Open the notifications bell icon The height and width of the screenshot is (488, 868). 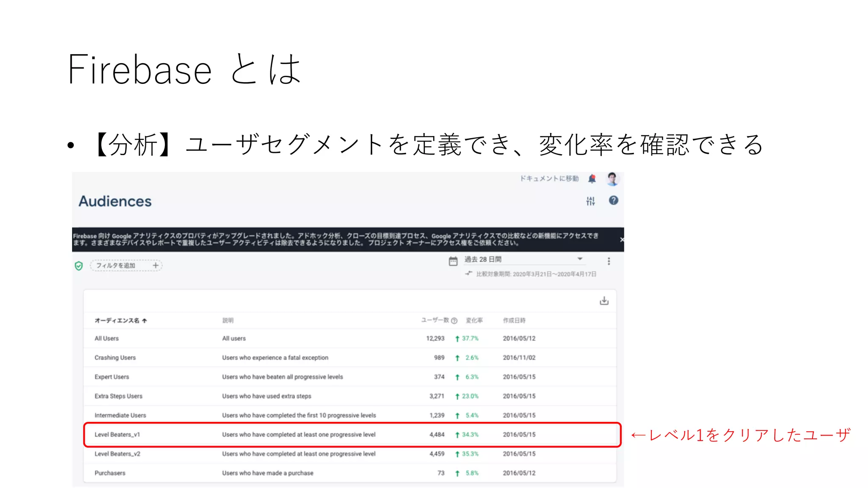pyautogui.click(x=592, y=179)
